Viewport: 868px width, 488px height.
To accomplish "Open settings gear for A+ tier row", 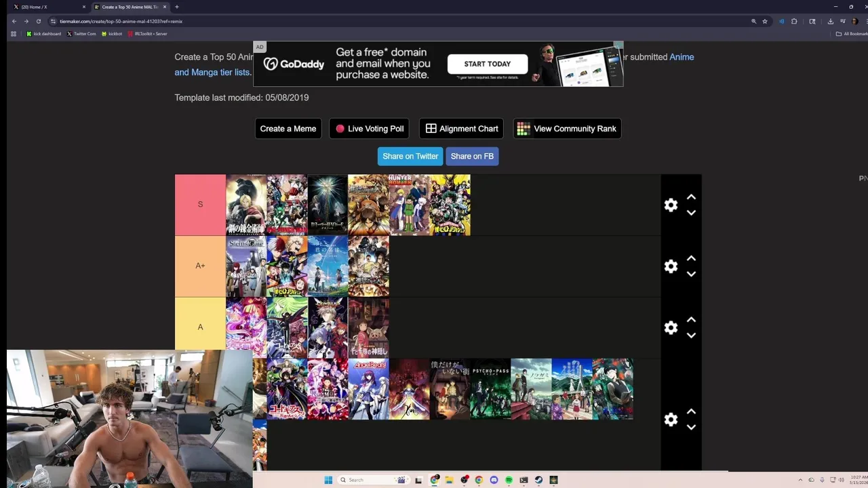I will [x=671, y=266].
